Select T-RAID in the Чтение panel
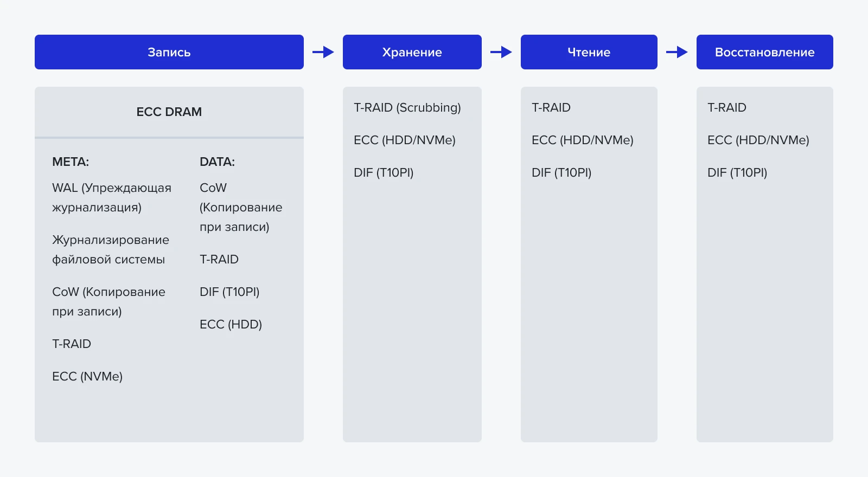Screen dimensions: 868x477 551,107
